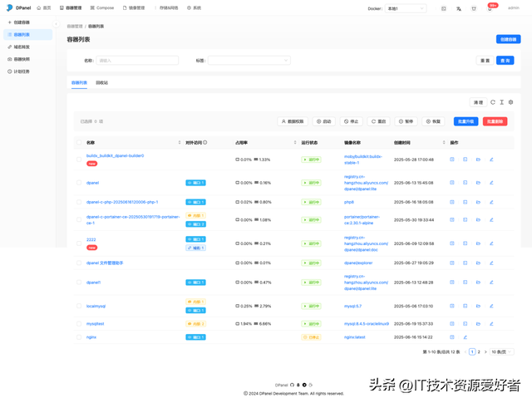Click the help icon beside 对外访问 header

[x=205, y=143]
